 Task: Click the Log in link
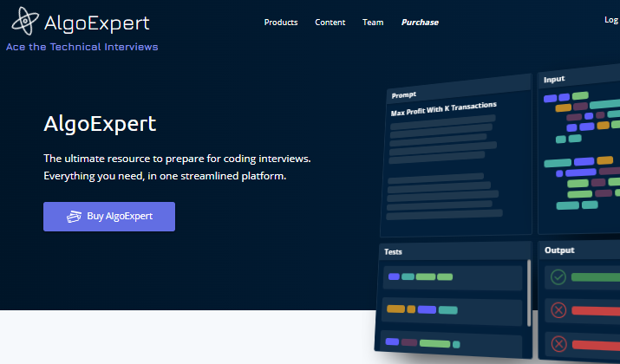click(x=611, y=20)
